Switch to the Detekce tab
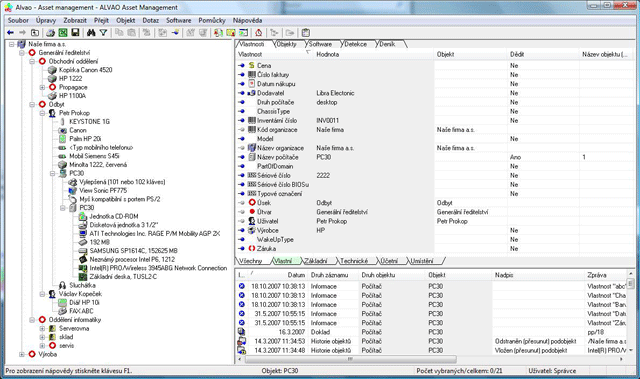This screenshot has width=640, height=379. point(356,44)
